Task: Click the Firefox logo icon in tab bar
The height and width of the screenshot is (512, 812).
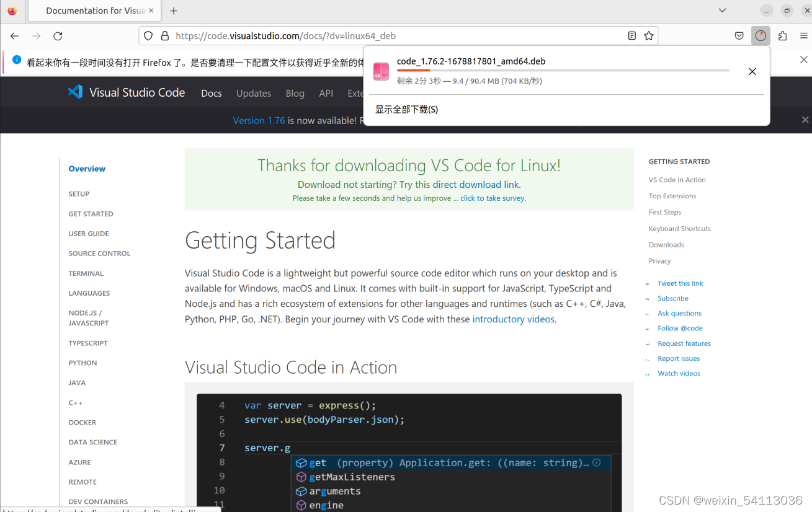Action: click(x=12, y=11)
